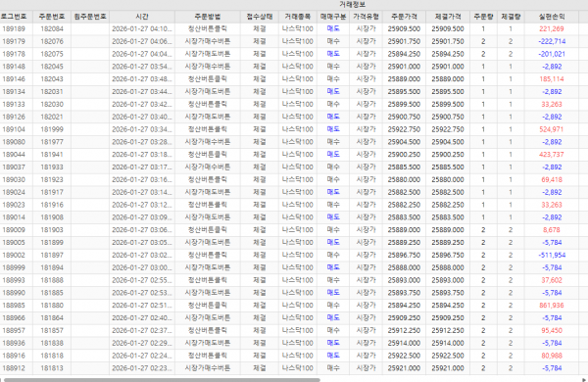The width and height of the screenshot is (588, 382).
Task: Click 체결가격 cell 25914.000
Action: click(448, 343)
